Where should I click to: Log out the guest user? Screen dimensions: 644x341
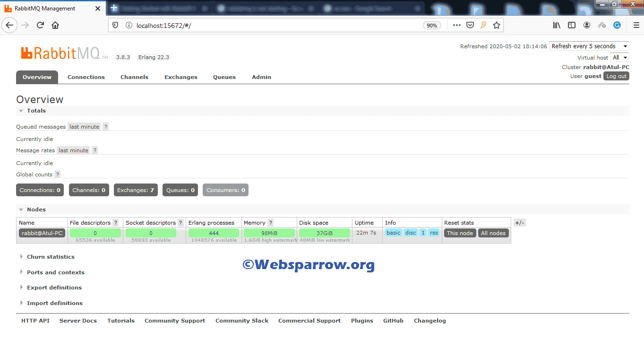(616, 76)
